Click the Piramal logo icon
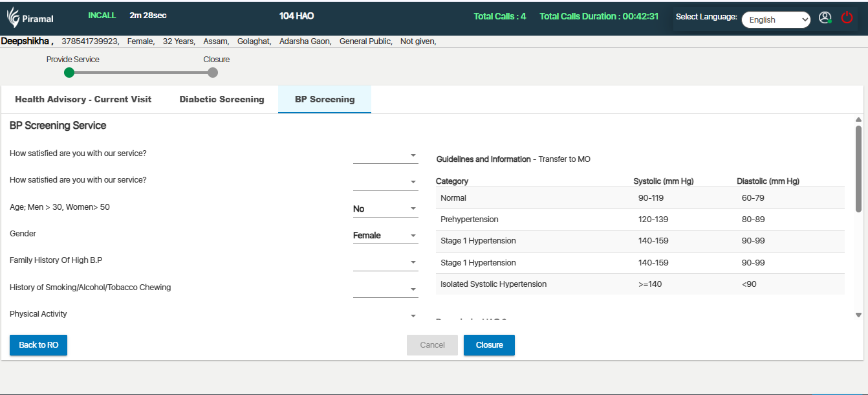868x395 pixels. point(14,17)
